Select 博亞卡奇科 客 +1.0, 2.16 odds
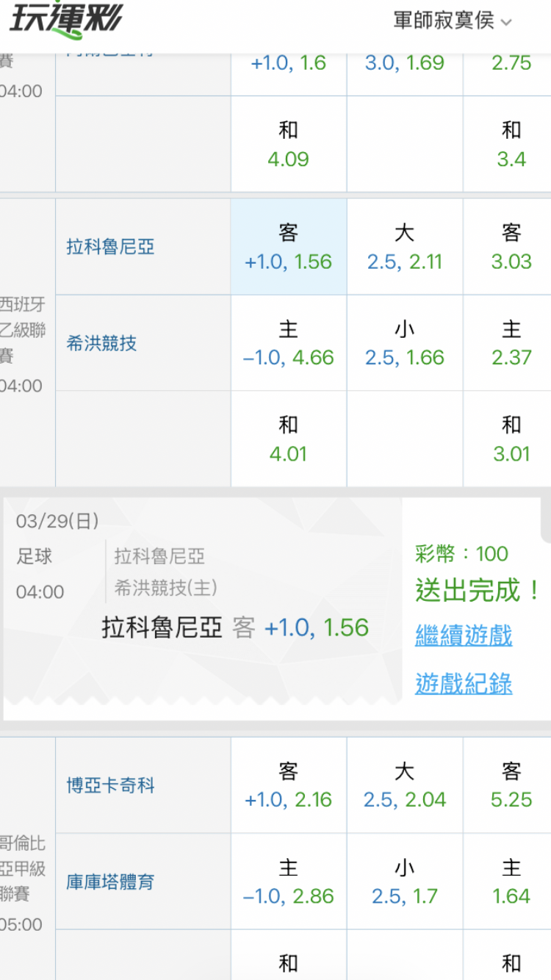The image size is (551, 980). [288, 785]
